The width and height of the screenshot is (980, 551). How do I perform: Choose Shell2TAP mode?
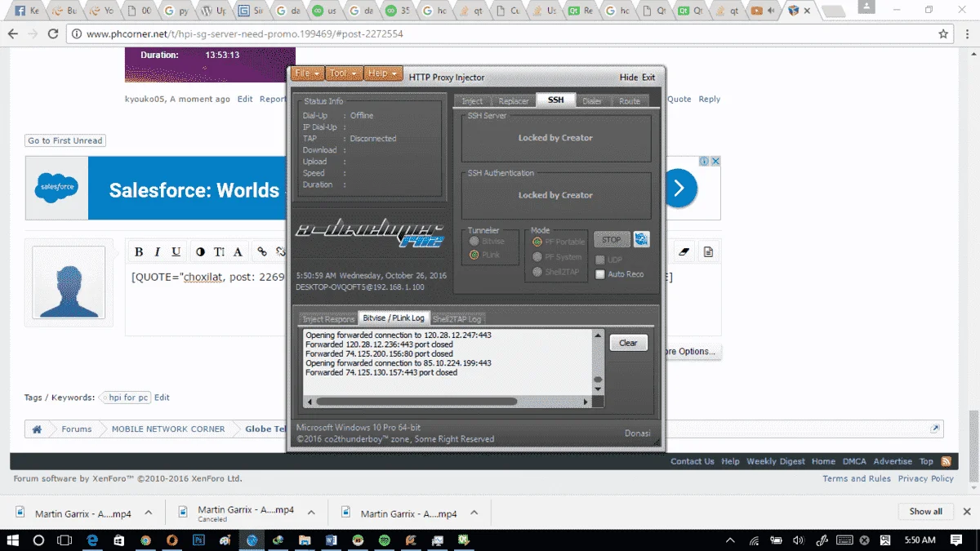(x=537, y=271)
